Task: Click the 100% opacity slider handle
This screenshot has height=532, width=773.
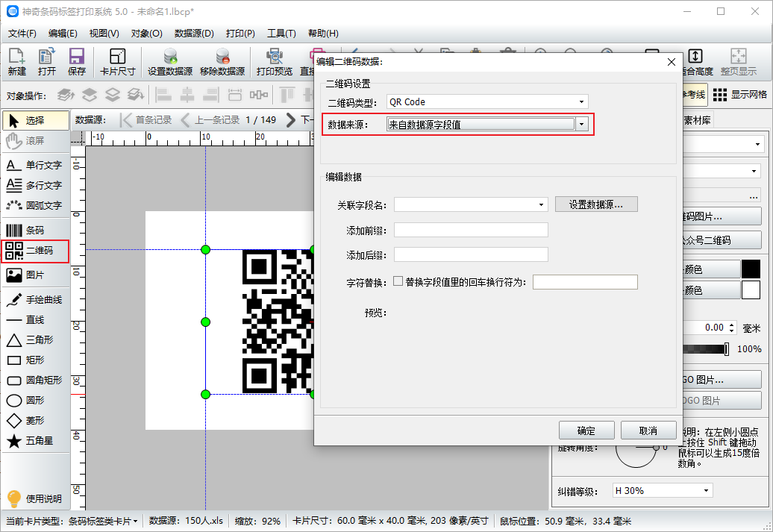Action: pos(727,349)
